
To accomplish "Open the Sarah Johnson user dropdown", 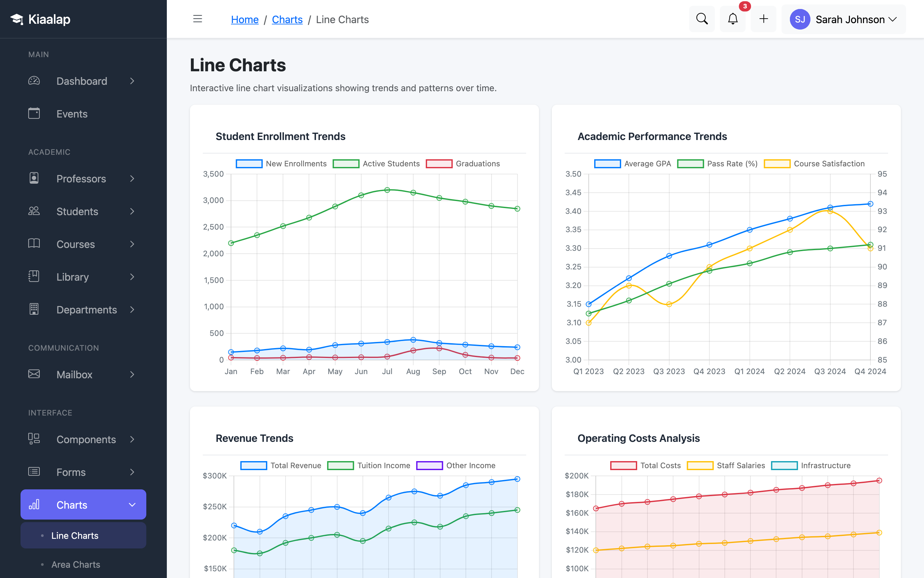I will (843, 20).
